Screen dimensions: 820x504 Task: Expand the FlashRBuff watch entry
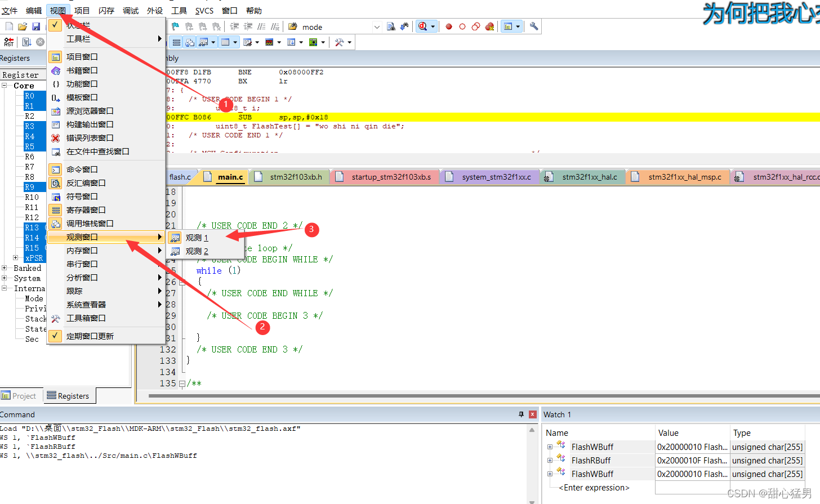click(550, 461)
